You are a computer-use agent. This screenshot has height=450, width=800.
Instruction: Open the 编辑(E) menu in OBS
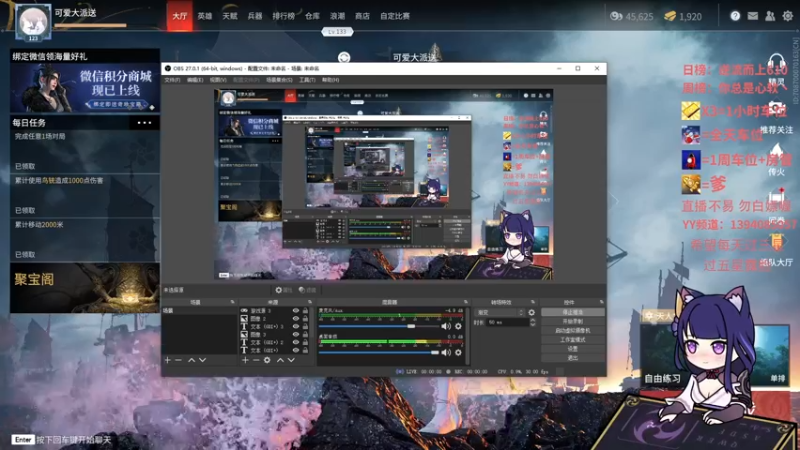click(x=195, y=80)
